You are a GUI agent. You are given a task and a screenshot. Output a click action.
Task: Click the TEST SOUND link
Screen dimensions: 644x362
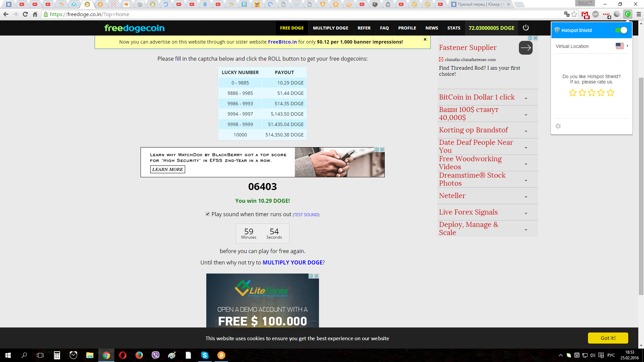pos(306,215)
